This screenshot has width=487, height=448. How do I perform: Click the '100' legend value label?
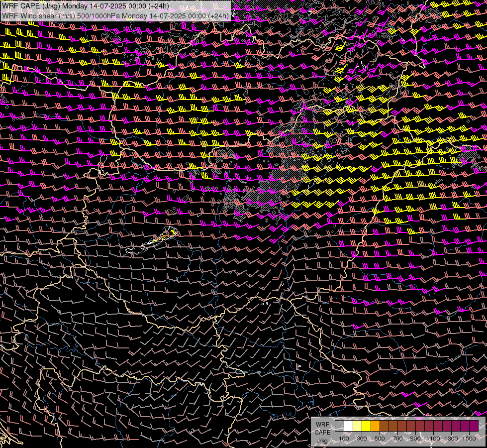click(x=344, y=439)
